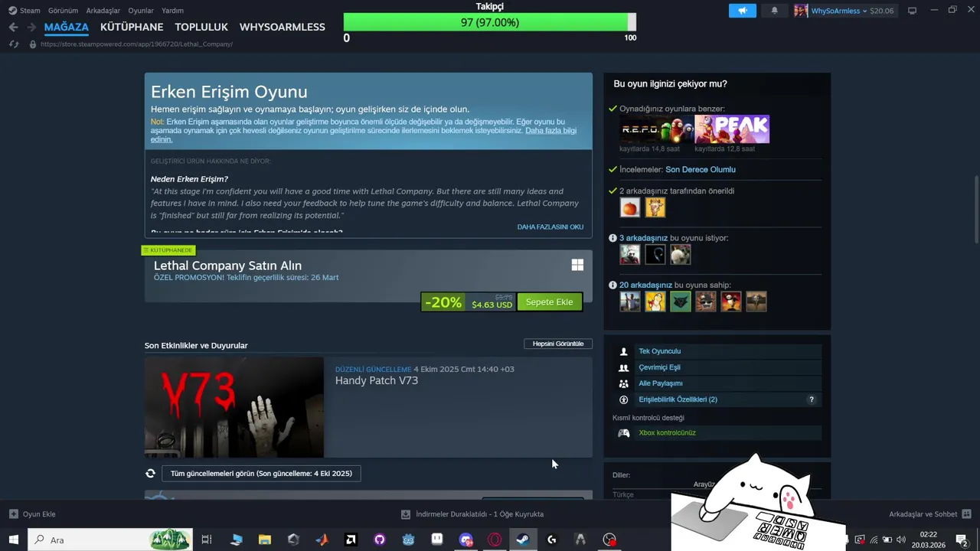Click 'Tüm güncellemeleri görün' button
The height and width of the screenshot is (551, 980).
pyautogui.click(x=261, y=473)
